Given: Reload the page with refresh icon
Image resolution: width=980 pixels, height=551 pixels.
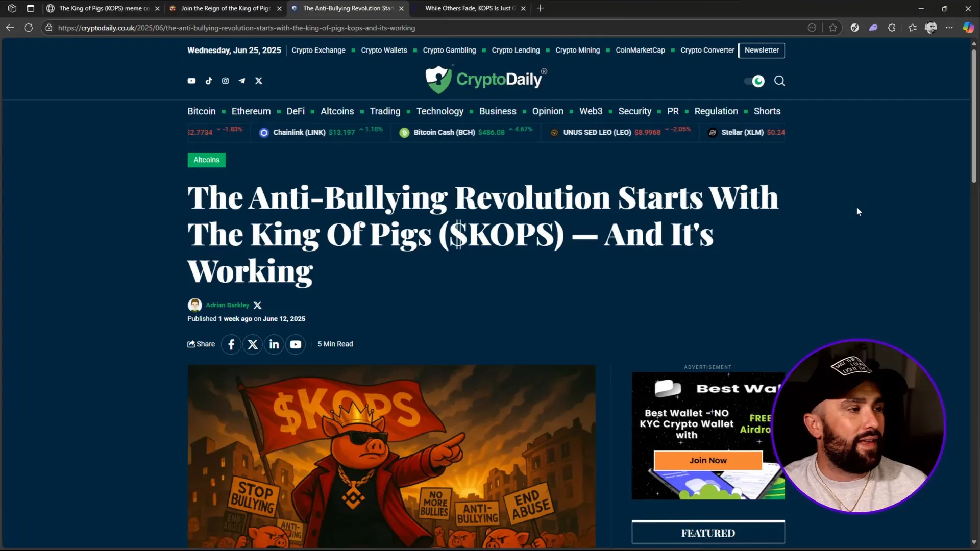Looking at the screenshot, I should click(29, 28).
